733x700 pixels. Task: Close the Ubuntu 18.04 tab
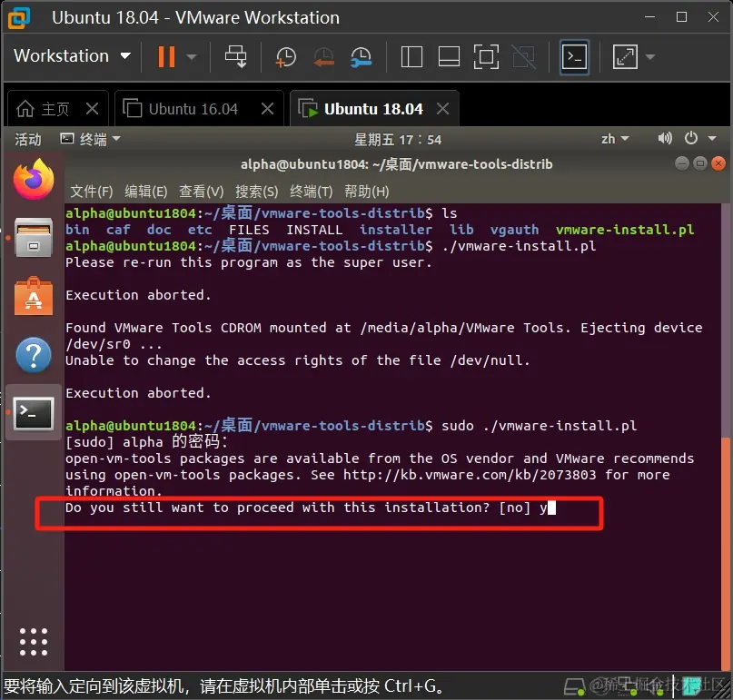[x=442, y=109]
